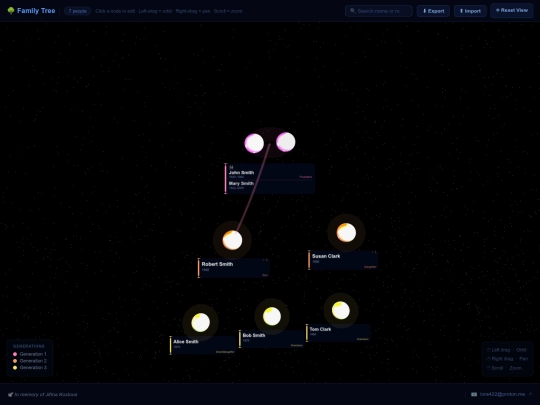This screenshot has width=540, height=405.
Task: Select Robert Smith's orange sphere node
Action: click(232, 240)
